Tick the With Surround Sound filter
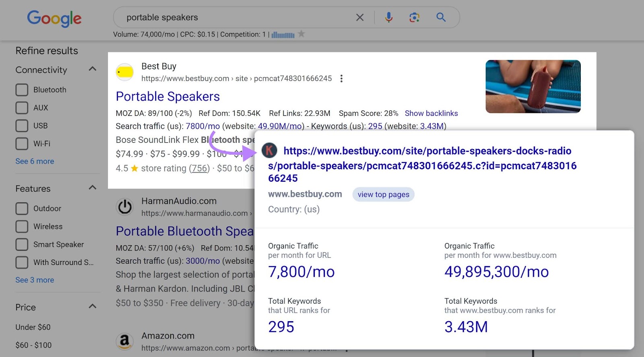The image size is (644, 357). pyautogui.click(x=22, y=262)
